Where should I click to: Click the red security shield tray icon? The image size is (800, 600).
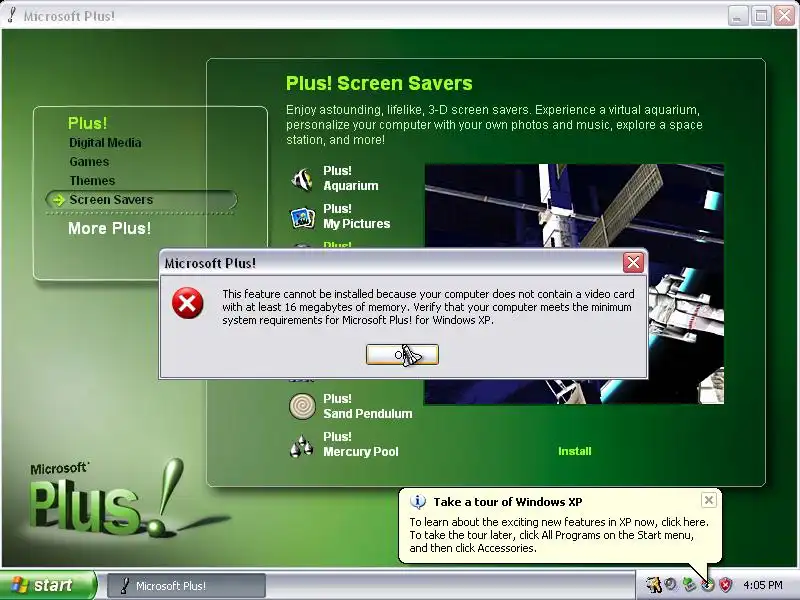click(725, 585)
